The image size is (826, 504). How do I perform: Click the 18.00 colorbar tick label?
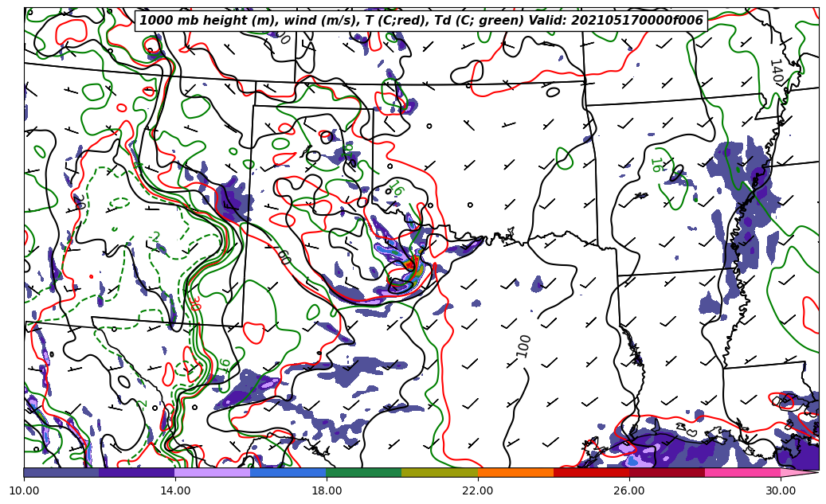coord(327,490)
